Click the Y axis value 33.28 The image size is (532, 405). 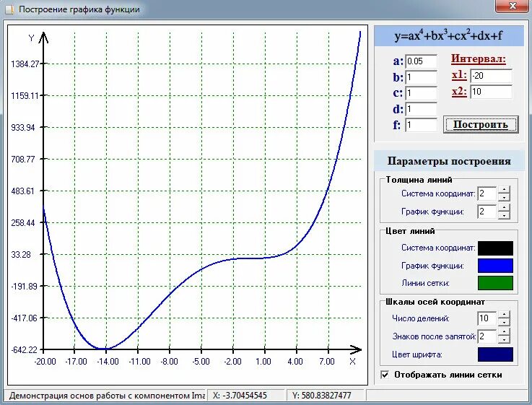(x=21, y=255)
